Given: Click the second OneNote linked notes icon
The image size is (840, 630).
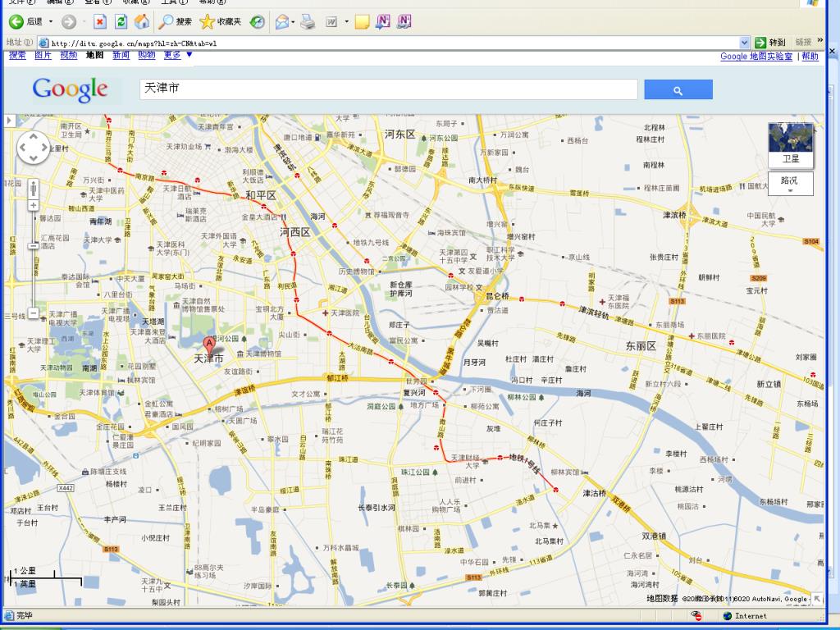Looking at the screenshot, I should 404,22.
